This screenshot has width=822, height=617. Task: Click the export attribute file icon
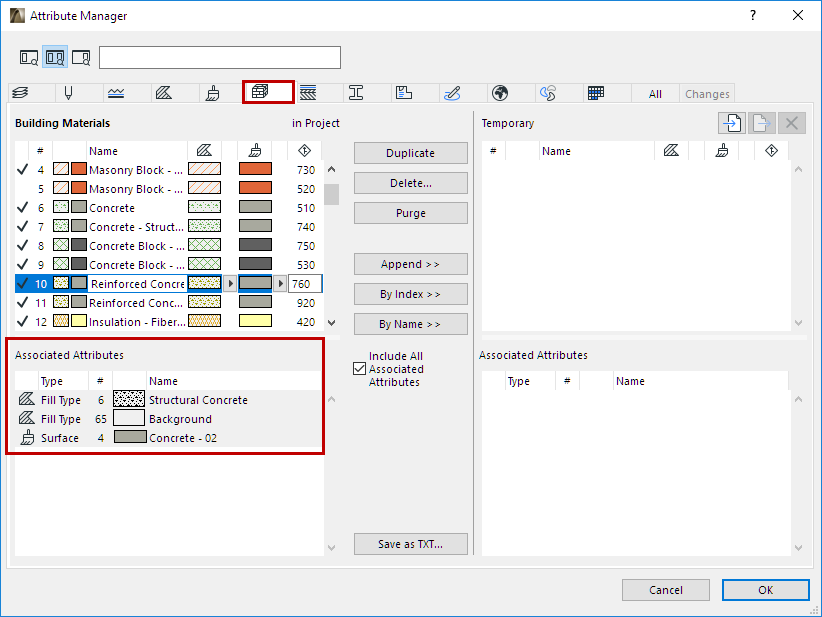pos(762,123)
